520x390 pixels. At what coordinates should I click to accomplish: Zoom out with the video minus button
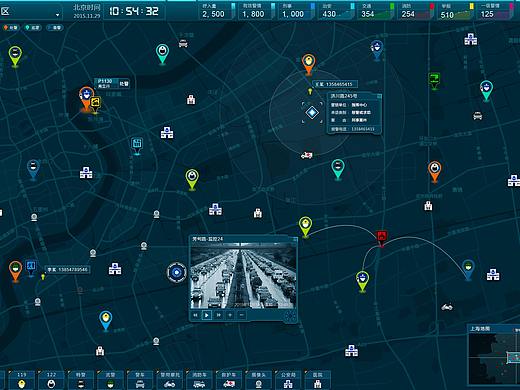coord(242,315)
